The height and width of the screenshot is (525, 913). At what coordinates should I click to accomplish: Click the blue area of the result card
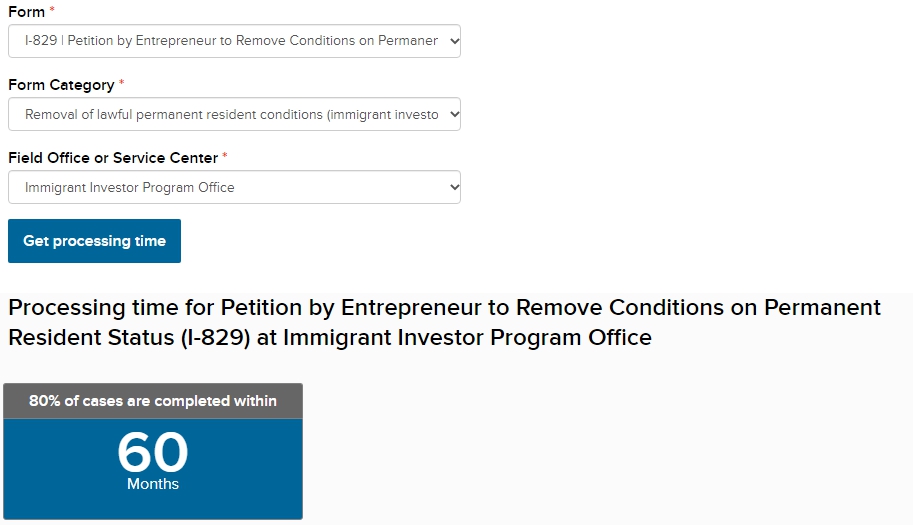tap(153, 469)
